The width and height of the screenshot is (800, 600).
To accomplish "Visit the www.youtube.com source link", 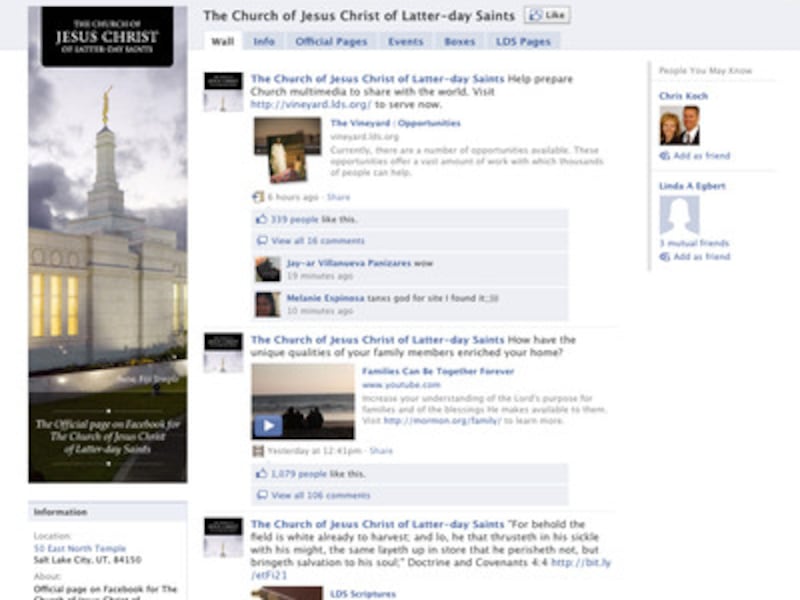I will pyautogui.click(x=401, y=385).
